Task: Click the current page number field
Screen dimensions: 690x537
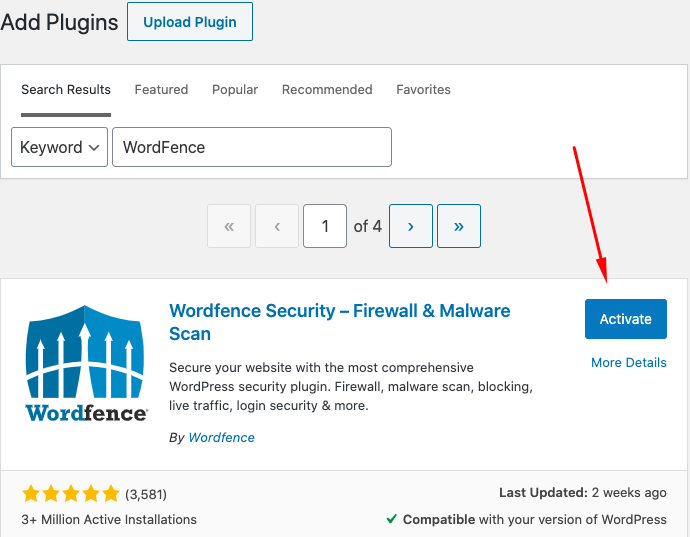Action: click(x=325, y=226)
